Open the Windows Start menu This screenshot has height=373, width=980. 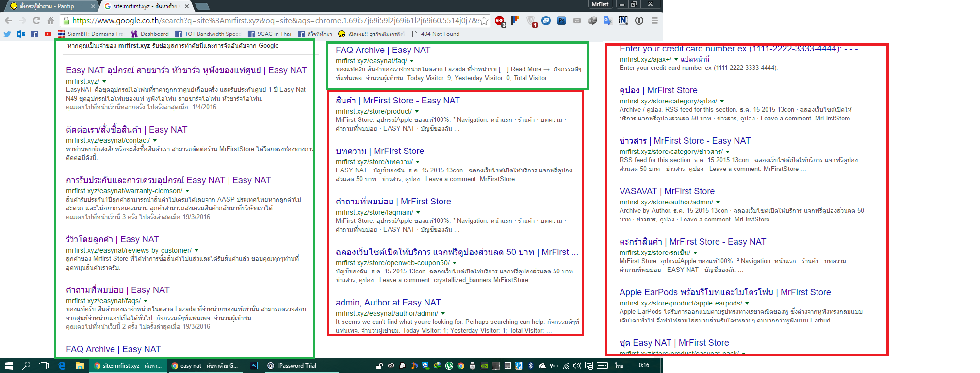pyautogui.click(x=8, y=366)
